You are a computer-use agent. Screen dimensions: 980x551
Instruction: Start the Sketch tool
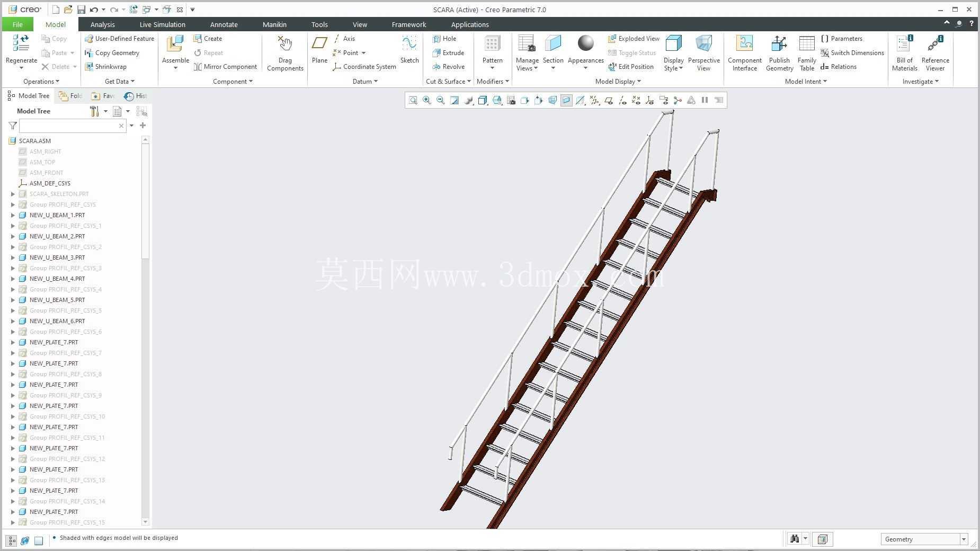[x=409, y=49]
